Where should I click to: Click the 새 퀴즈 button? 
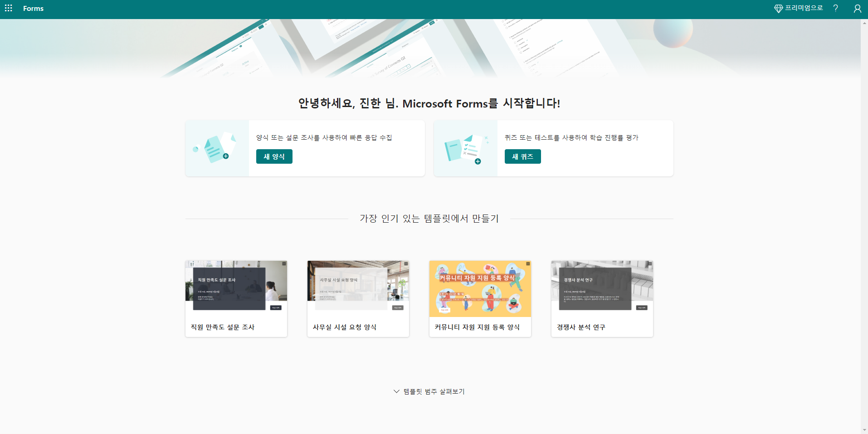(x=522, y=156)
